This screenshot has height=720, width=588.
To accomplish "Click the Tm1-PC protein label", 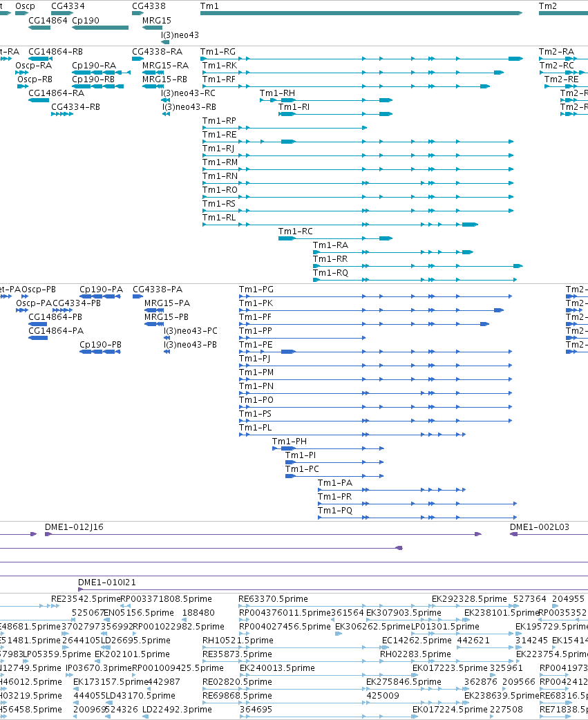I will [x=302, y=468].
